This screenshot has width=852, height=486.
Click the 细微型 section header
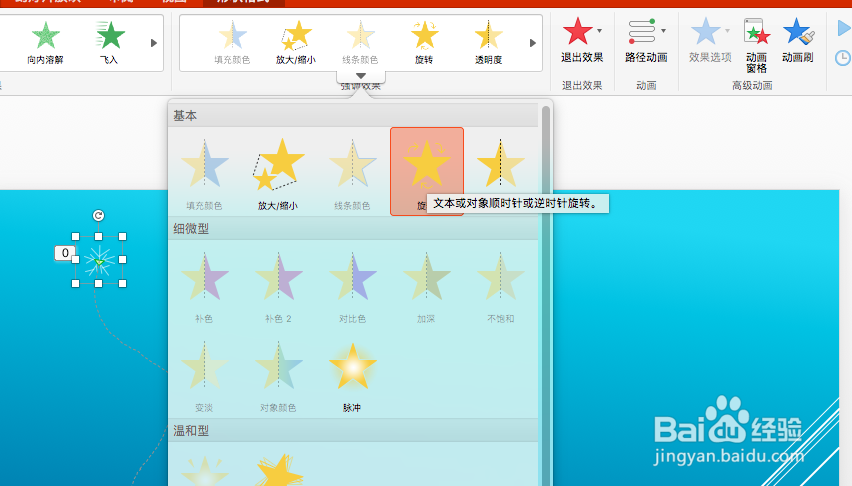[353, 228]
